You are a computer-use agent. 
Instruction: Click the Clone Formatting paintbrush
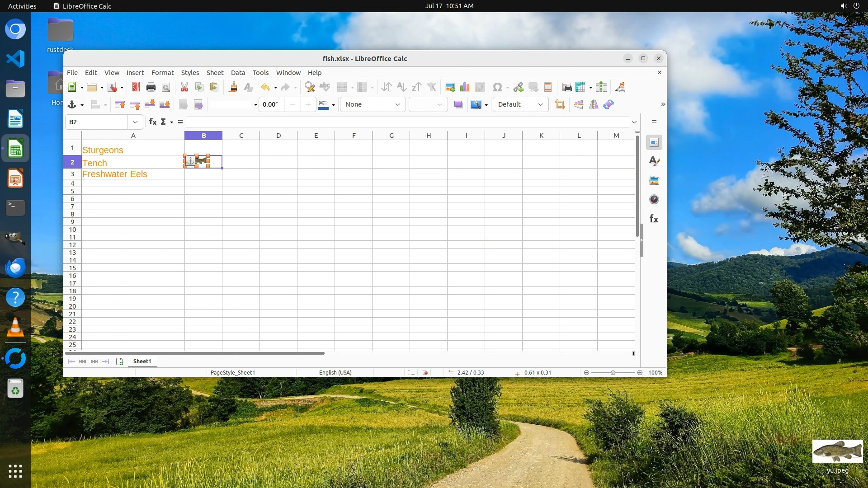233,87
